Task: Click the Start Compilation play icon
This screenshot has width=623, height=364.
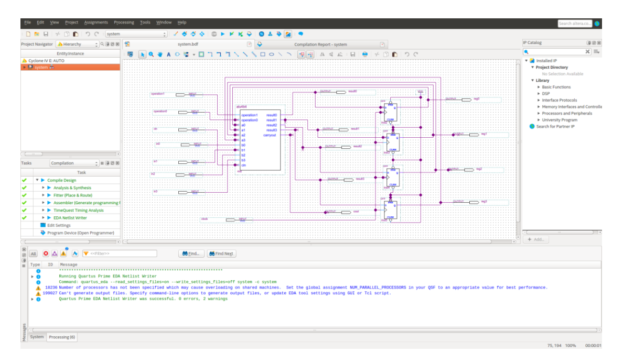Action: click(222, 34)
